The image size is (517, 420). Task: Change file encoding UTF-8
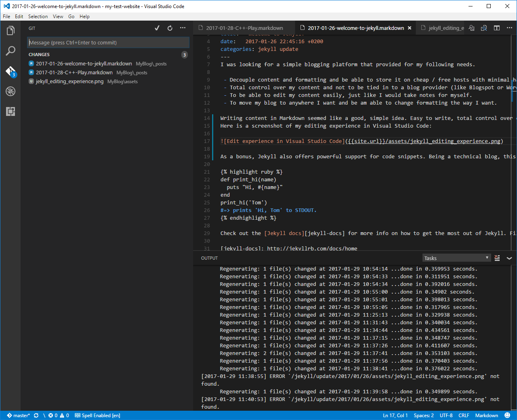point(446,415)
